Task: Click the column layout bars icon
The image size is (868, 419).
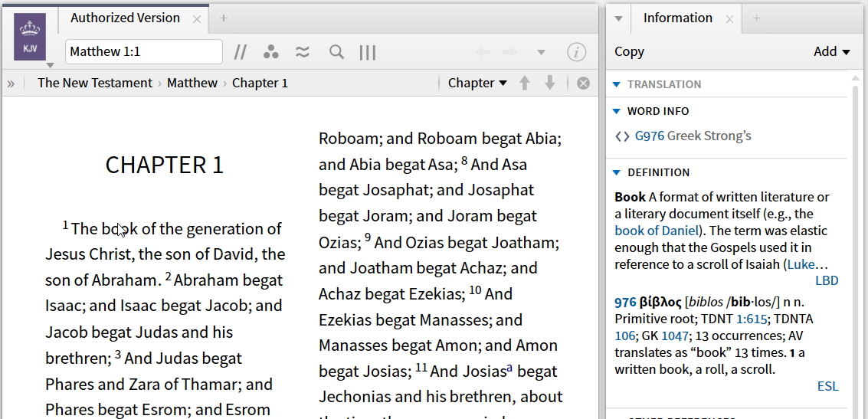Action: point(368,52)
